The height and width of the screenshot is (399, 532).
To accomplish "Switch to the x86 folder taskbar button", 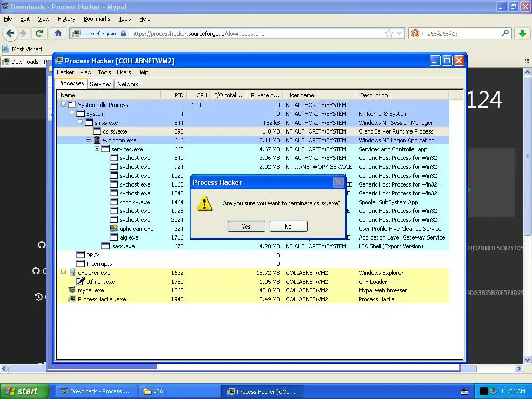I will pos(179,392).
